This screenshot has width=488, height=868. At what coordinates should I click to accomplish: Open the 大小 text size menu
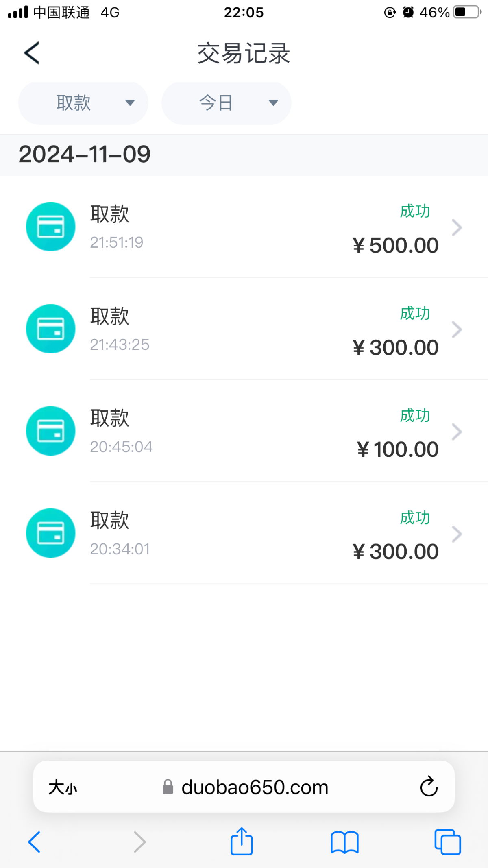[63, 787]
